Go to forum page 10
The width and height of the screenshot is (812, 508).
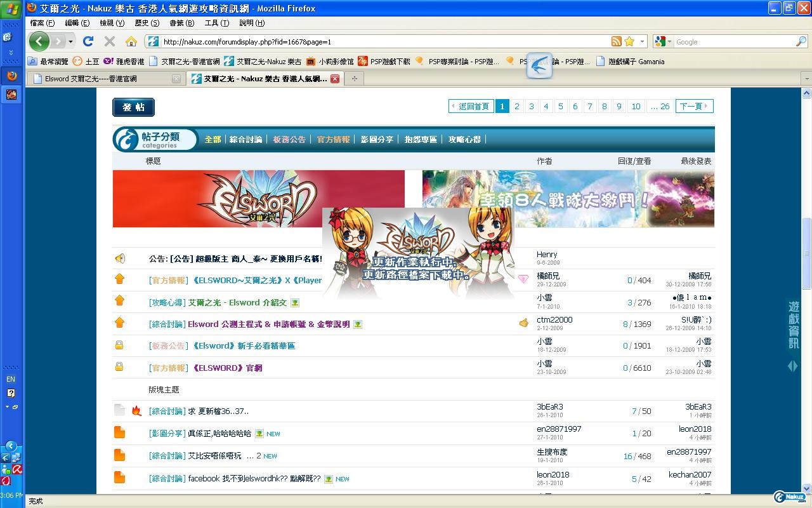tap(636, 106)
